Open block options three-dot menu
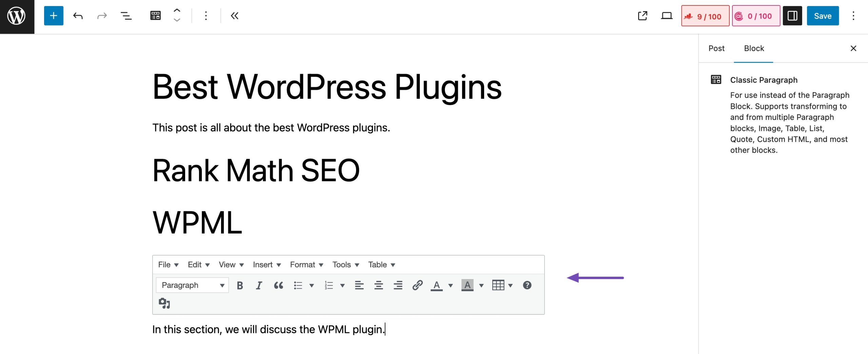This screenshot has height=354, width=868. coord(206,16)
